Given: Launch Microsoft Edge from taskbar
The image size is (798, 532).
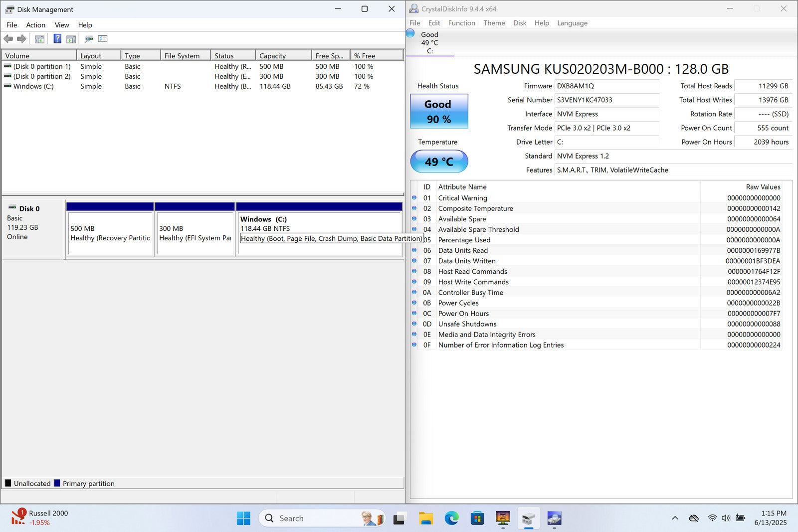Looking at the screenshot, I should pyautogui.click(x=451, y=519).
